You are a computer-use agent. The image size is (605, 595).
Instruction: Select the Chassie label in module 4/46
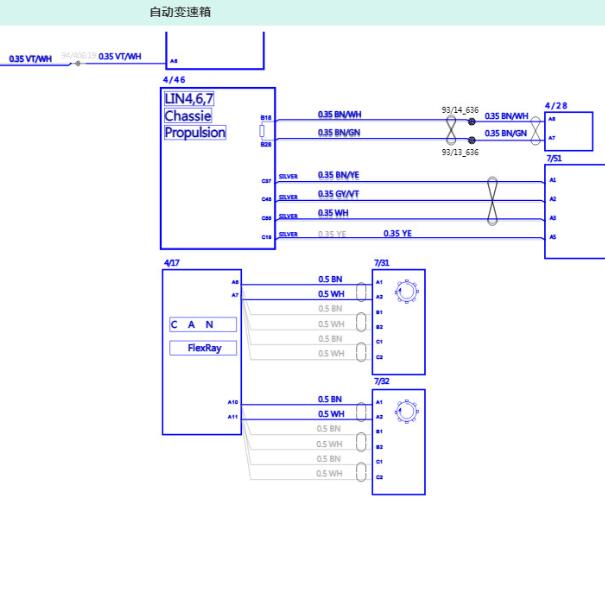(x=188, y=116)
